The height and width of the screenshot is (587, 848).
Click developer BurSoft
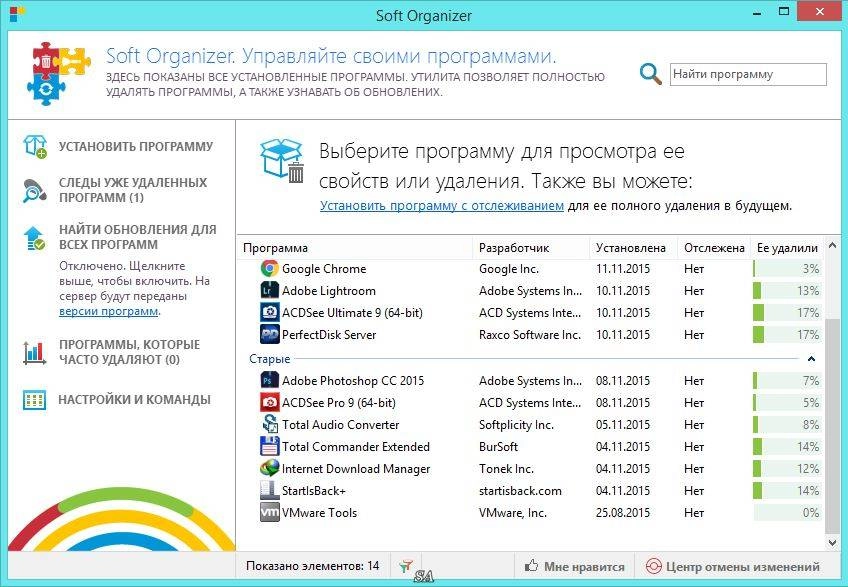pos(498,447)
